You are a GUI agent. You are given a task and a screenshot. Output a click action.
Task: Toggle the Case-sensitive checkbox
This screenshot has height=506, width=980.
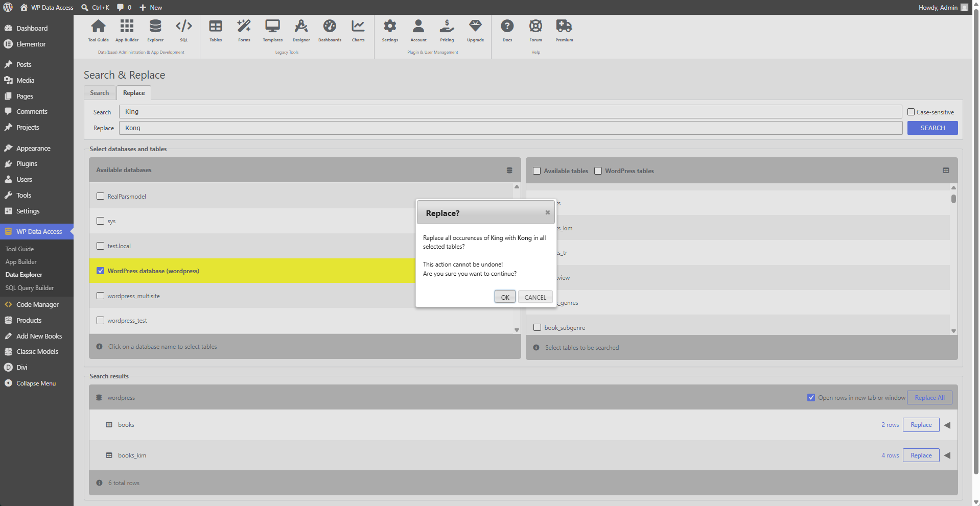(x=911, y=112)
